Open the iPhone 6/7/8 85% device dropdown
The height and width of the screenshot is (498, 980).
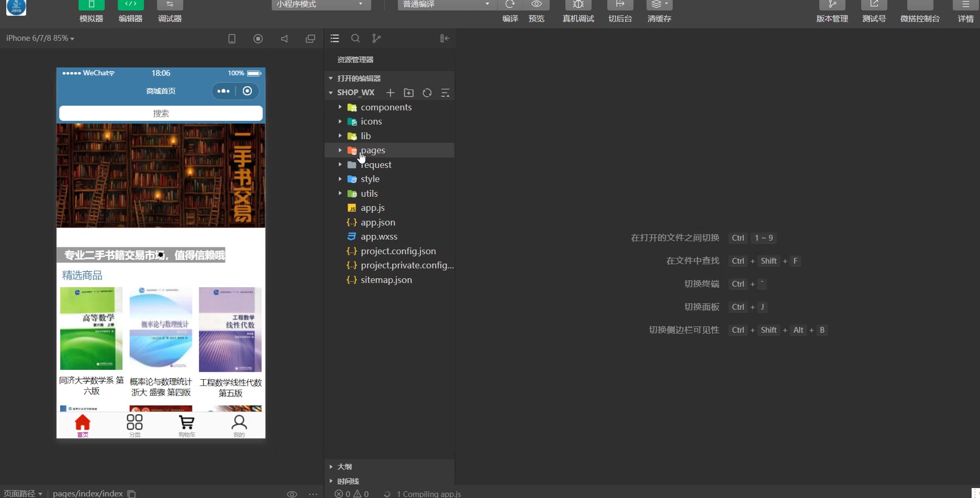coord(40,38)
